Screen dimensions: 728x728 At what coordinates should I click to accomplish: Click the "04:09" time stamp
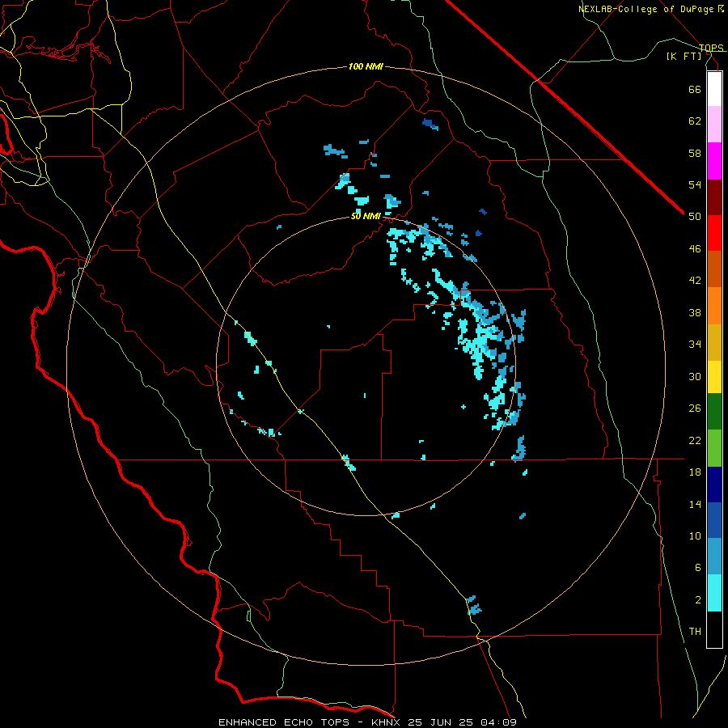[498, 722]
